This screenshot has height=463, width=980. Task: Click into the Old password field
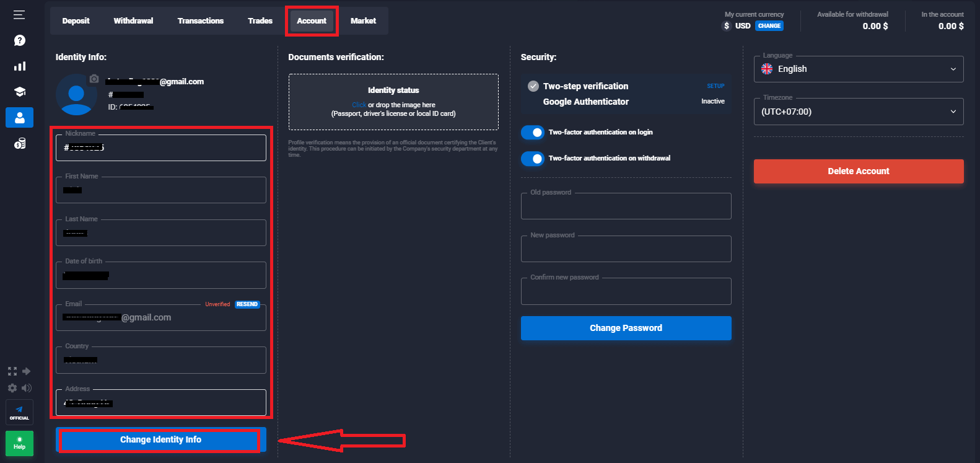[626, 206]
